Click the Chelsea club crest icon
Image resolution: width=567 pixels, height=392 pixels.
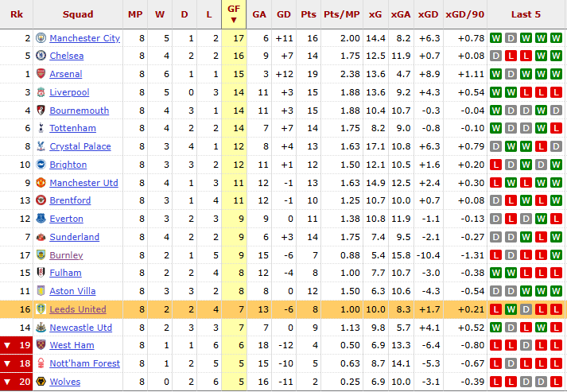tap(41, 56)
